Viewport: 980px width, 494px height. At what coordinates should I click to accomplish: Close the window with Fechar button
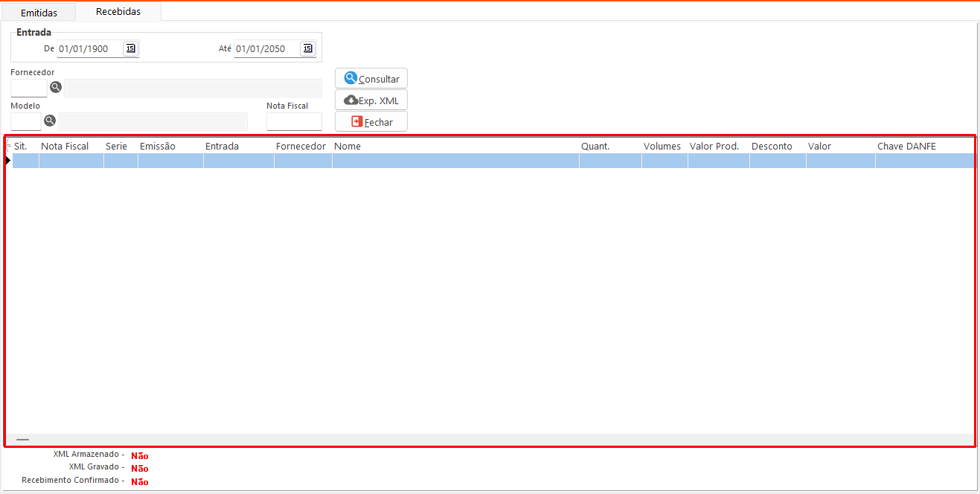[x=371, y=122]
